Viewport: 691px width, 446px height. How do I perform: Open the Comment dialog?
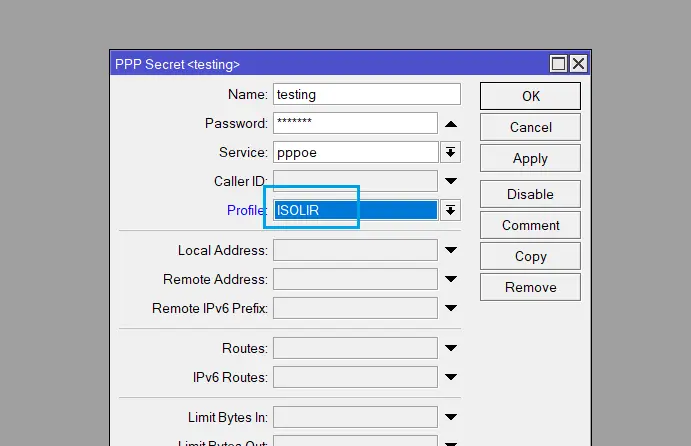pos(530,225)
